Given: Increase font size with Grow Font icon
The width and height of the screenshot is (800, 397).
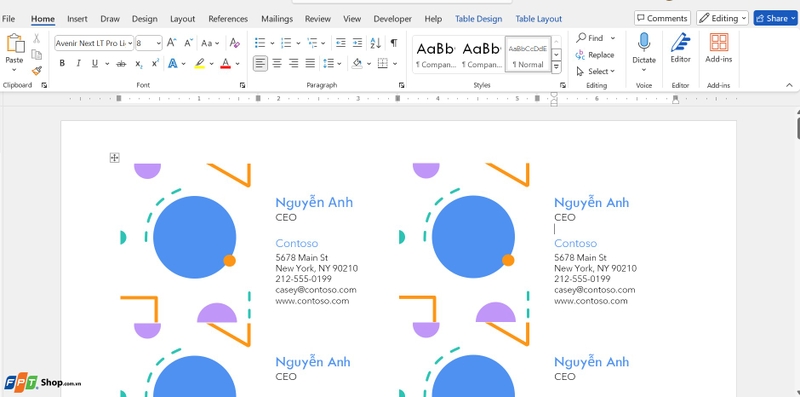Looking at the screenshot, I should pos(171,43).
